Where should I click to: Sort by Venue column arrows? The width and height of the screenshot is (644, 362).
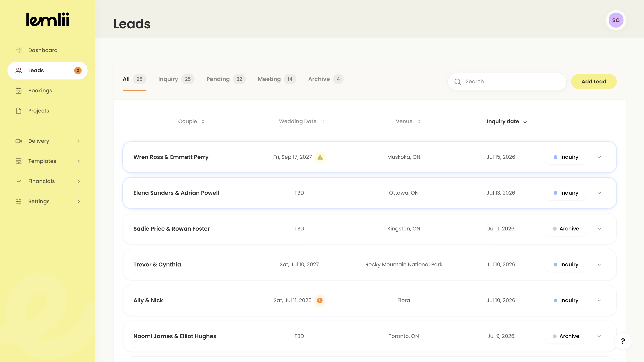coord(419,121)
